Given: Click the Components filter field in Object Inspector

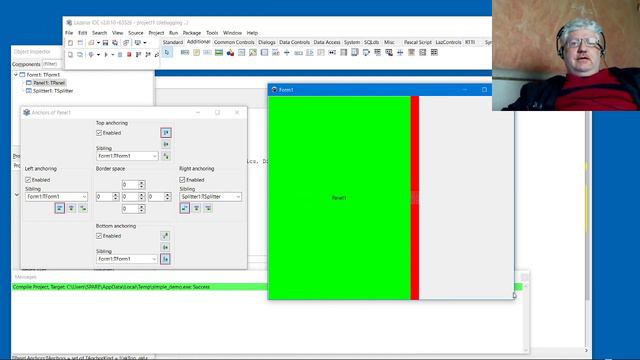Looking at the screenshot, I should [x=51, y=64].
